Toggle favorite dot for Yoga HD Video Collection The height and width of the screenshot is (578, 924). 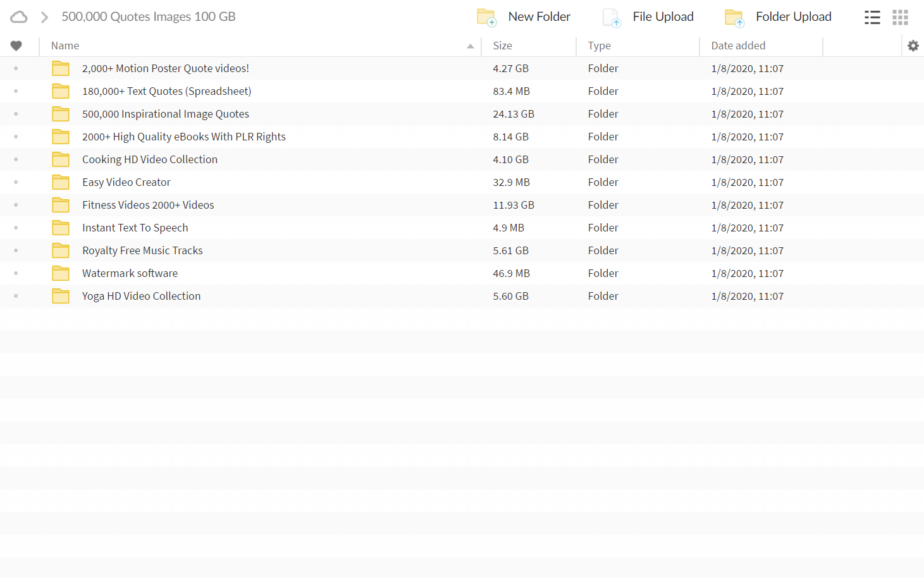pyautogui.click(x=16, y=296)
